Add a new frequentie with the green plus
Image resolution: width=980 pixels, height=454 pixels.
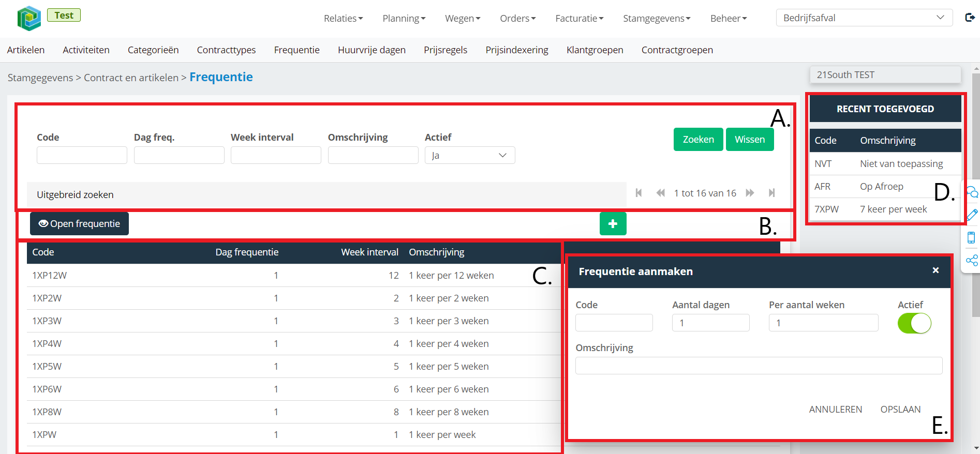(613, 224)
